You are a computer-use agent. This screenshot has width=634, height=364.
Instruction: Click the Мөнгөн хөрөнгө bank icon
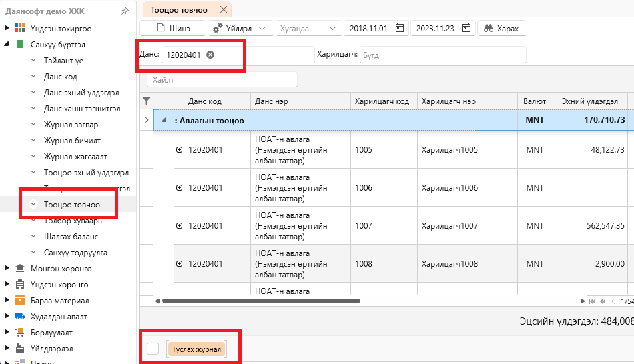coord(20,268)
